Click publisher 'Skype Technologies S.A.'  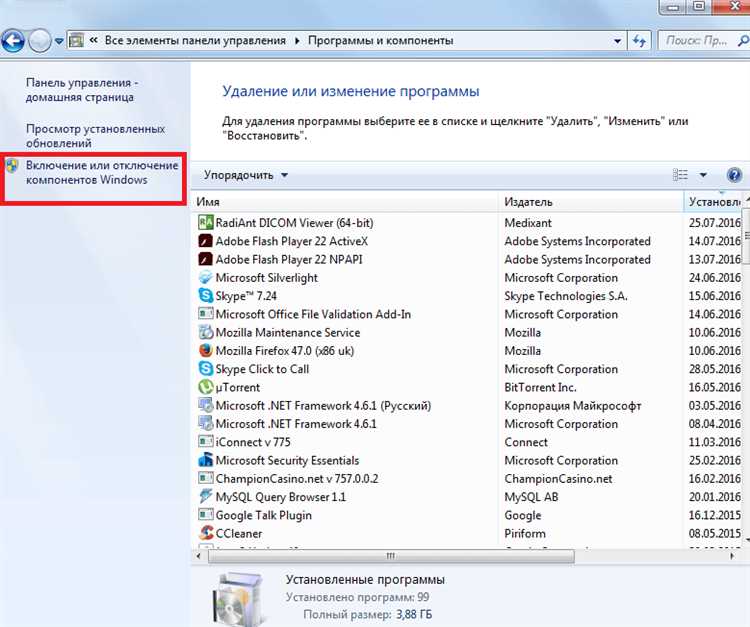[566, 296]
